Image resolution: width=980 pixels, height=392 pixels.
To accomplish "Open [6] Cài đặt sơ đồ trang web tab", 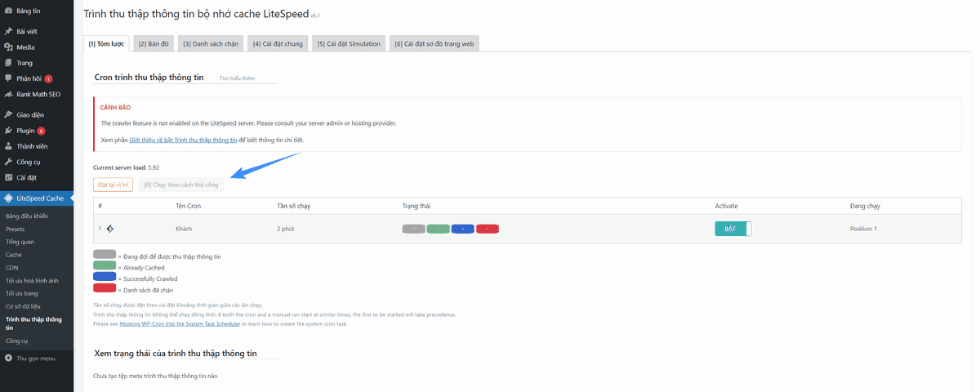I will 434,43.
